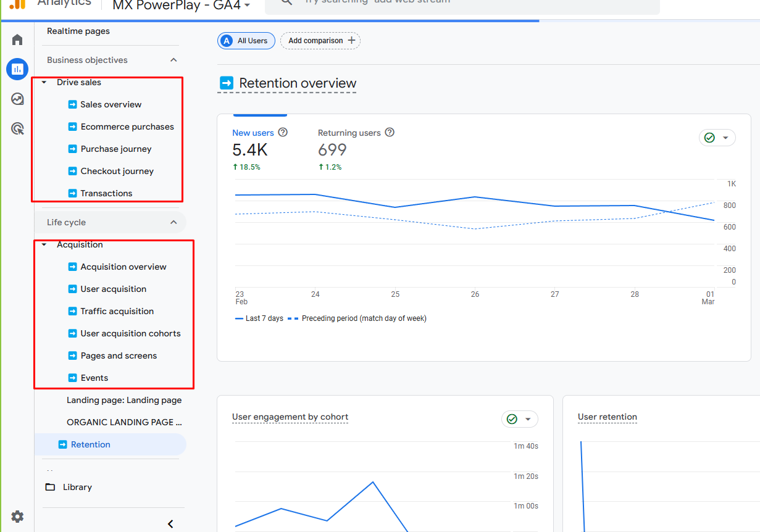Click the arrow icon next to Transactions
This screenshot has height=532, width=760.
pyautogui.click(x=72, y=193)
